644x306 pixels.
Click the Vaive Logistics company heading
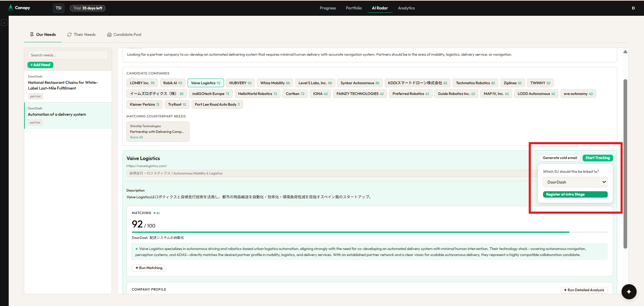[143, 158]
